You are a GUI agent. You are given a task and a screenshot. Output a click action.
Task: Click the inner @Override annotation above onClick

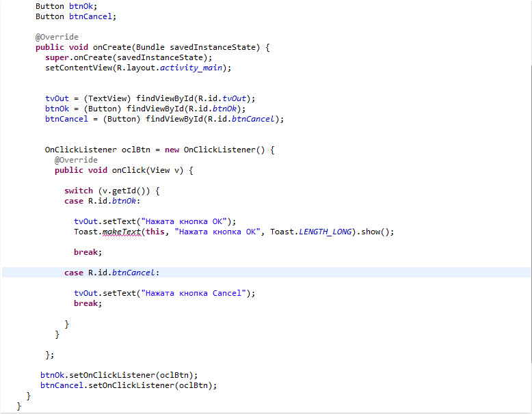coord(76,160)
